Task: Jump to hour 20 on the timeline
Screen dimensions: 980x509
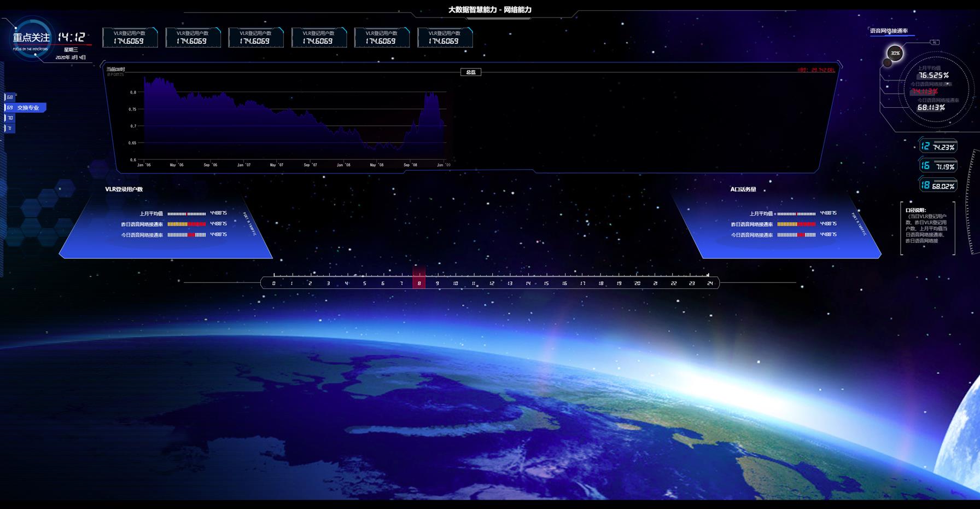Action: coord(637,284)
